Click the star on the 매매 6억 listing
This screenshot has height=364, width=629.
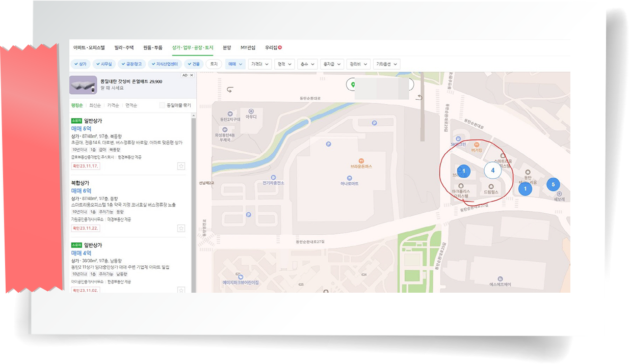point(181,228)
